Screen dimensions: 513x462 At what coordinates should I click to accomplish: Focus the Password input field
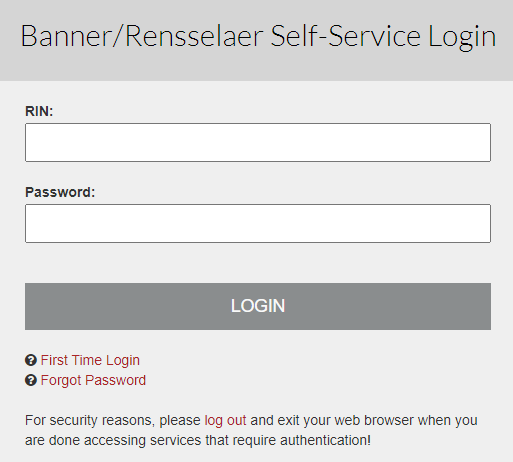(258, 223)
